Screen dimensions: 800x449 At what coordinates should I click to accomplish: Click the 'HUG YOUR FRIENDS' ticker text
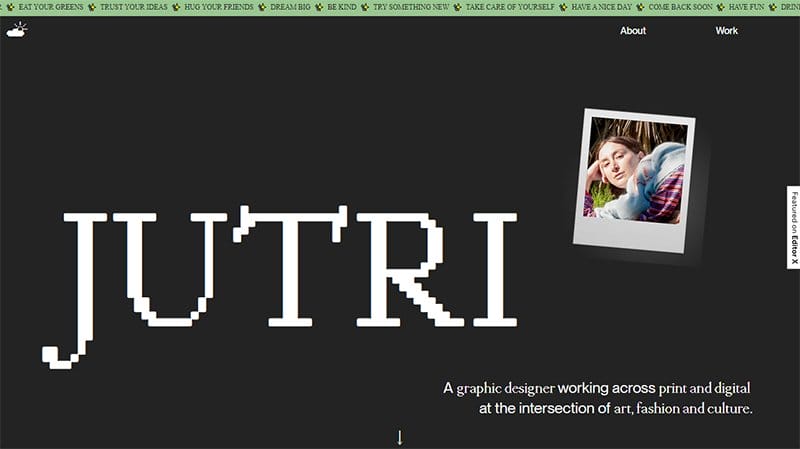point(218,7)
